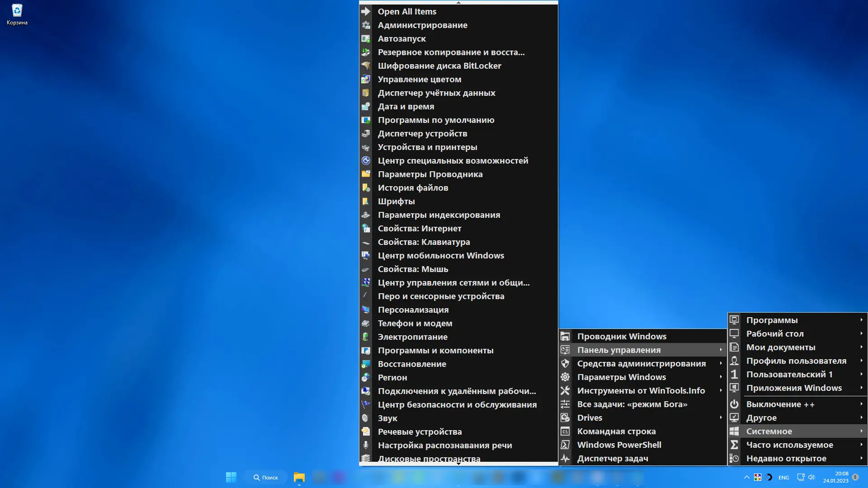The image size is (868, 488).
Task: Open Диспетчер устройств from the list
Action: pyautogui.click(x=422, y=133)
